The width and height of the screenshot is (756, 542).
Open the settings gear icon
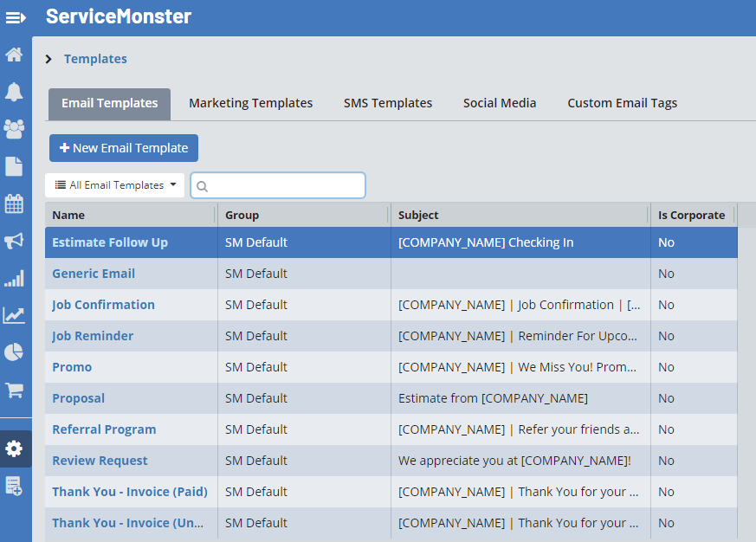[x=15, y=448]
